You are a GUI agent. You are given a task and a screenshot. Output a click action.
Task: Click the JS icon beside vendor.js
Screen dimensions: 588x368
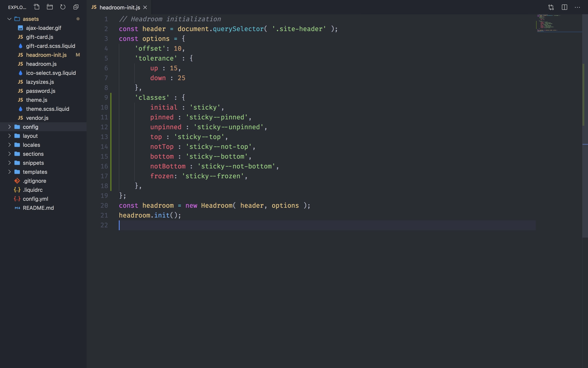[x=20, y=118]
